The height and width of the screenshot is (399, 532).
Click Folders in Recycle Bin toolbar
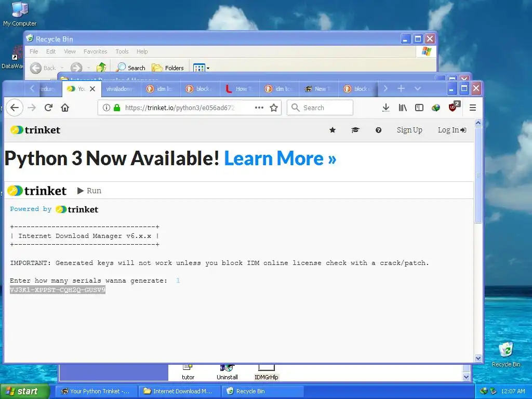(x=168, y=68)
